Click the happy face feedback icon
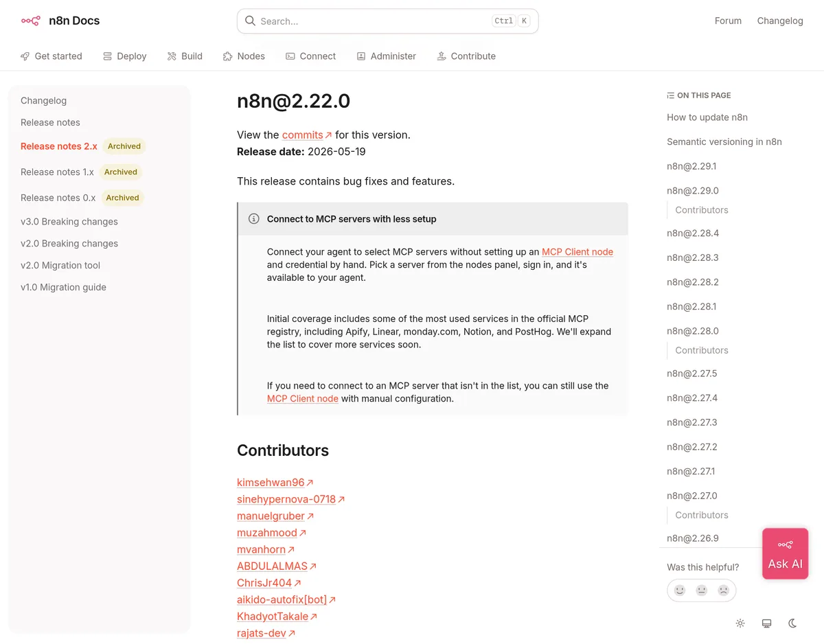 pos(680,590)
